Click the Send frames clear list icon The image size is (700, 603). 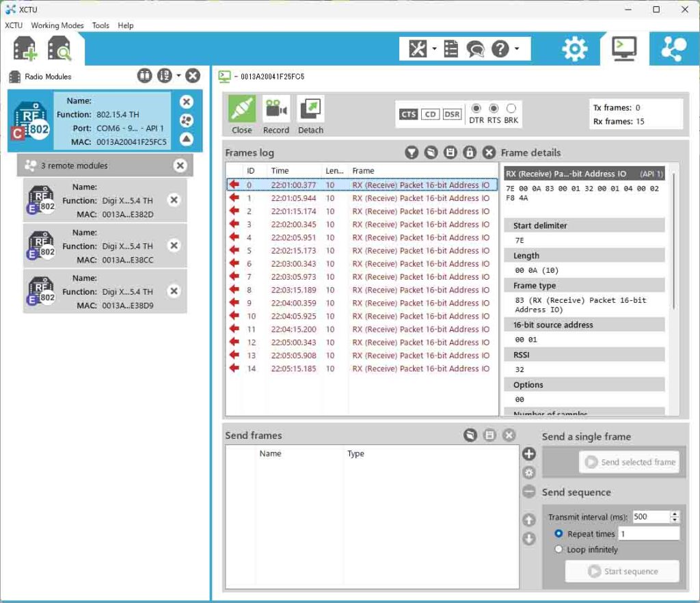click(509, 435)
